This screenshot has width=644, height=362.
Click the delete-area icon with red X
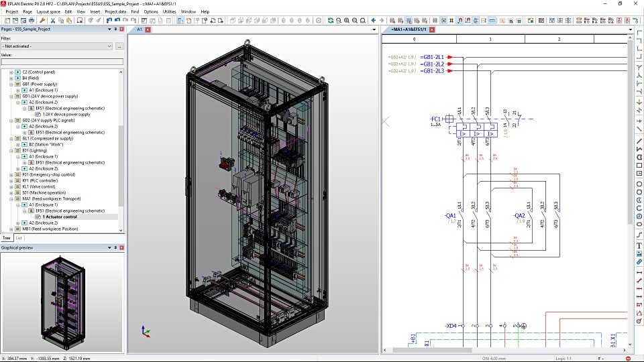tap(80, 20)
